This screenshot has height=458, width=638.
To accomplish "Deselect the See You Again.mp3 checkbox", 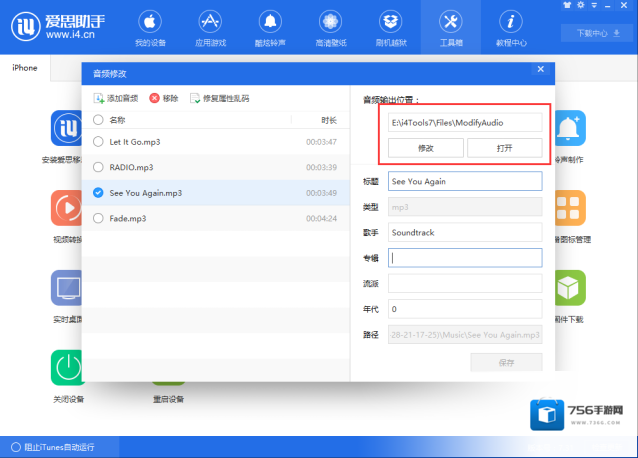I will pos(97,193).
